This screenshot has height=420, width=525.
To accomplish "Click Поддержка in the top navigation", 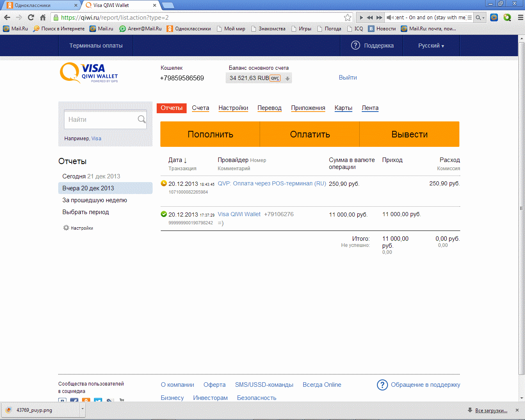I will tap(372, 46).
